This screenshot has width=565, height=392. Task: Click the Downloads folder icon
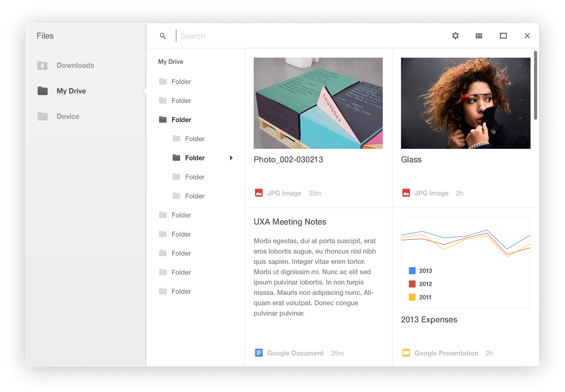[42, 65]
